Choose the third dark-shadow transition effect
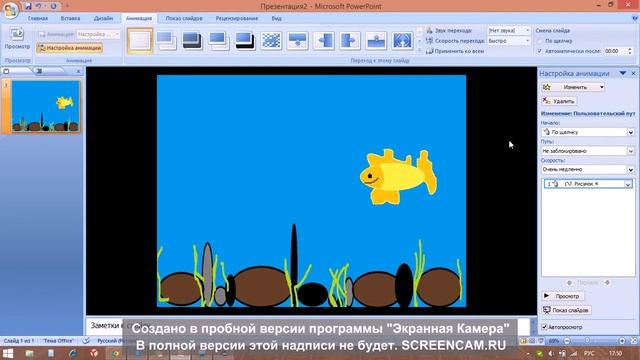The height and width of the screenshot is (360, 640). tap(192, 40)
